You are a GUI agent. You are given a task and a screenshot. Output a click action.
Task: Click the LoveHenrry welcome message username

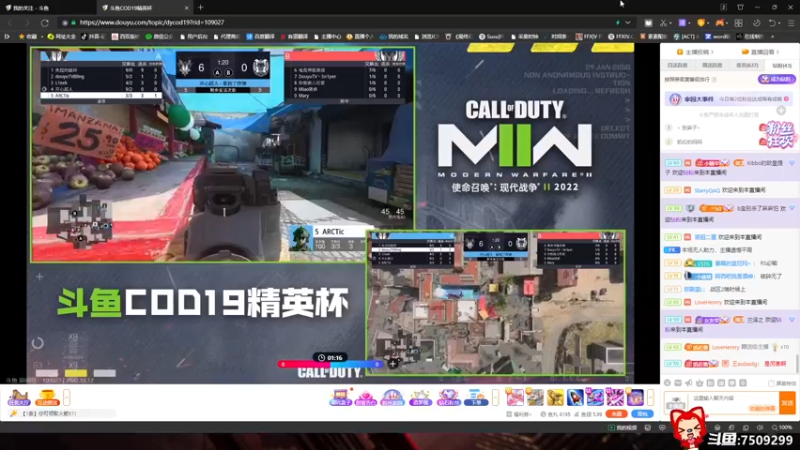pyautogui.click(x=707, y=303)
